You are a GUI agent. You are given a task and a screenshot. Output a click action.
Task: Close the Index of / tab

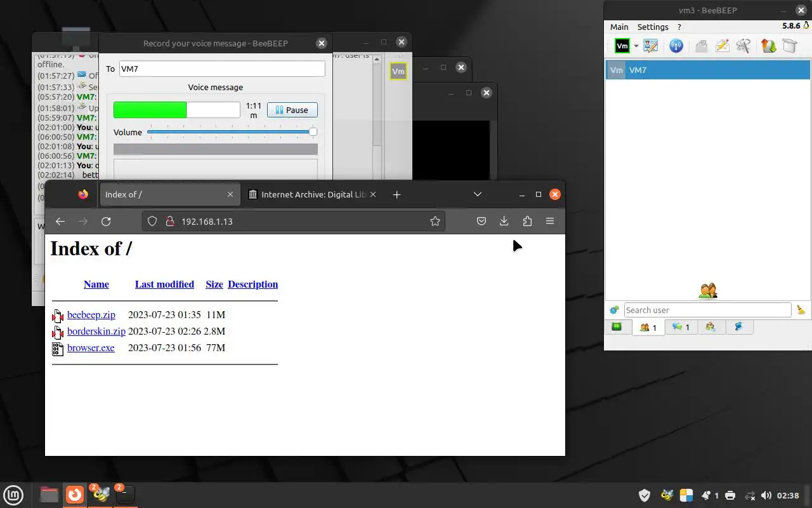click(x=230, y=194)
